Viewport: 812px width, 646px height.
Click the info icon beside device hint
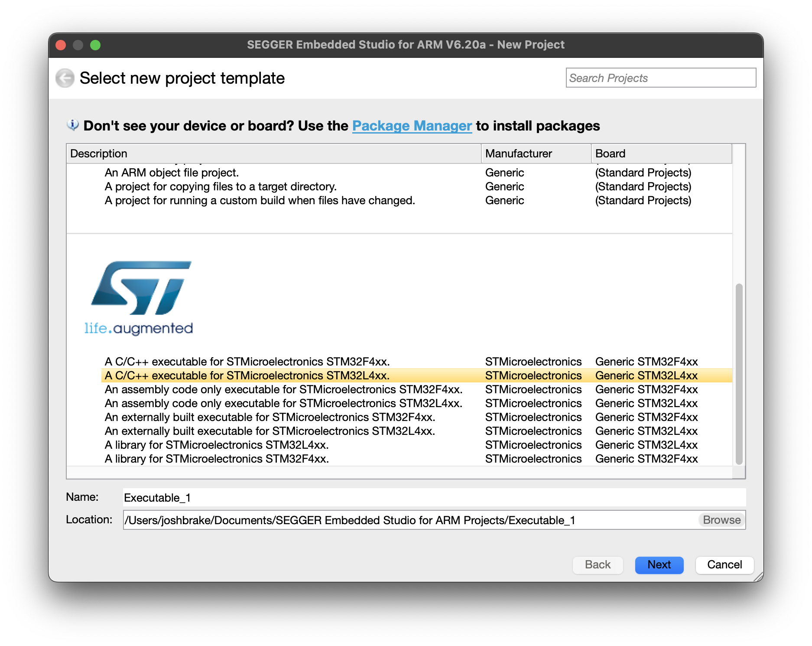[x=72, y=125]
